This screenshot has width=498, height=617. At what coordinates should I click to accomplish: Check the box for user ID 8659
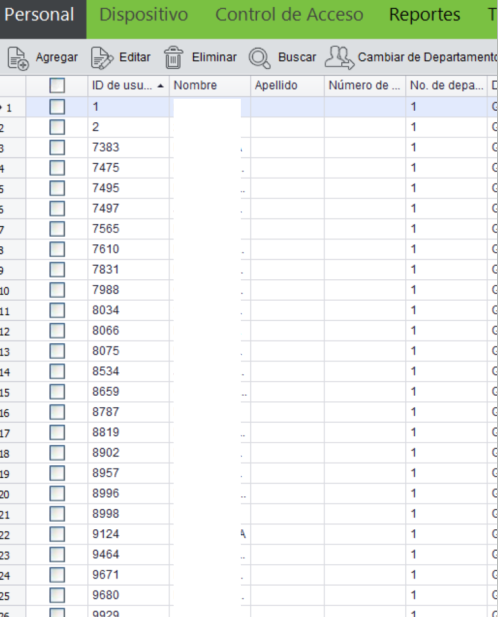[57, 392]
